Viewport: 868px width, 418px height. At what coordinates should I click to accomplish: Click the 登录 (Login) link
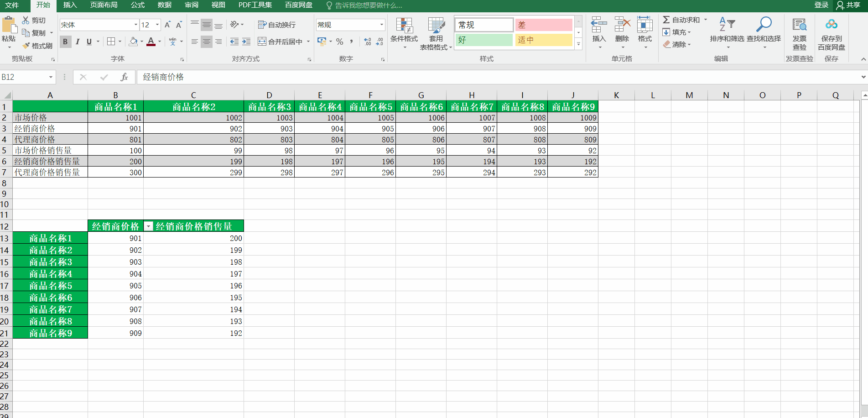coord(821,5)
